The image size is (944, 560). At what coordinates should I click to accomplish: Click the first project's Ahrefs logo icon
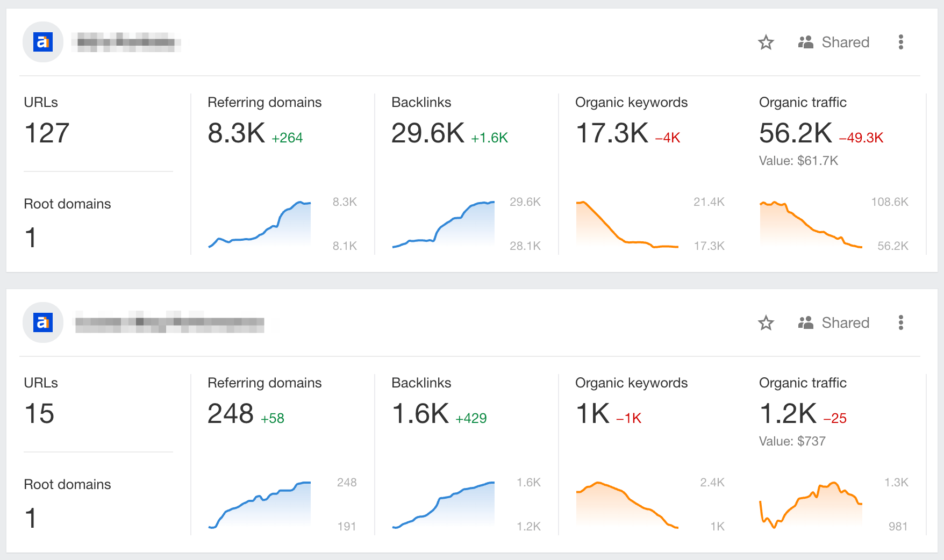[43, 42]
